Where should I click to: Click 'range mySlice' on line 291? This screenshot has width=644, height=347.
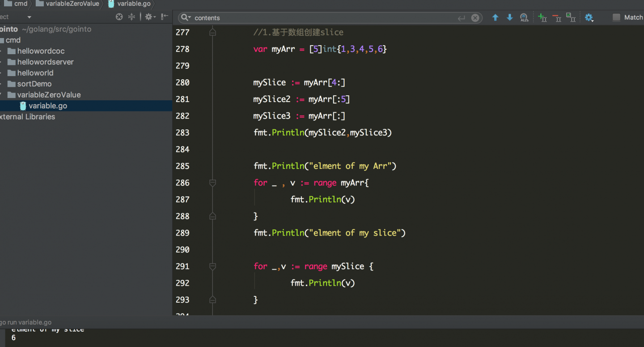pos(334,266)
